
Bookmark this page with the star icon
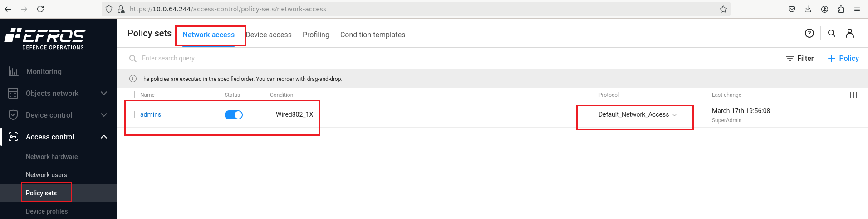(723, 9)
